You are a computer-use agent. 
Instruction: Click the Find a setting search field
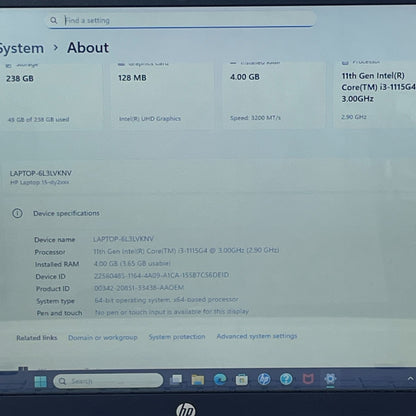tap(181, 20)
